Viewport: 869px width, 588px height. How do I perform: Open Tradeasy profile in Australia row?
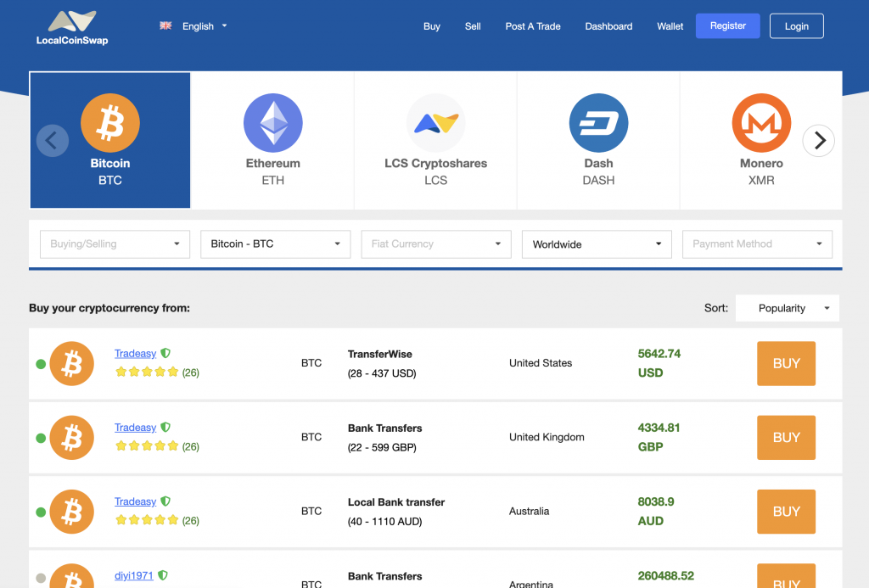click(135, 501)
